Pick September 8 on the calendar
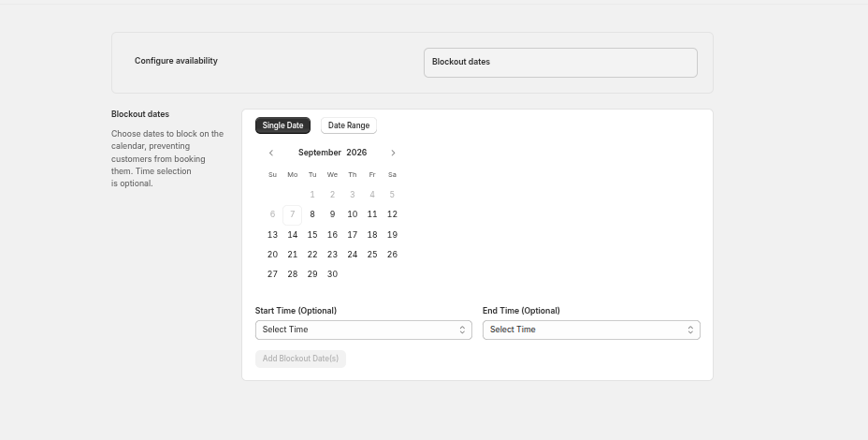The height and width of the screenshot is (440, 868). coord(312,214)
